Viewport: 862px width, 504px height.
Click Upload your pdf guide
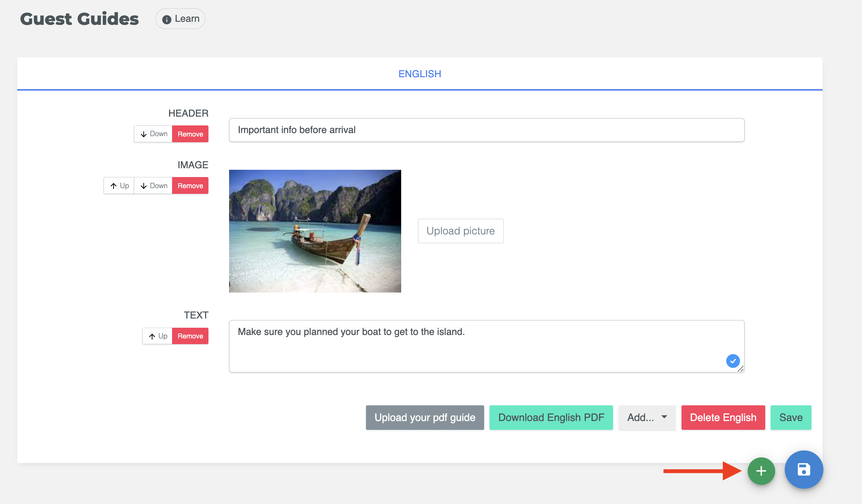coord(425,417)
